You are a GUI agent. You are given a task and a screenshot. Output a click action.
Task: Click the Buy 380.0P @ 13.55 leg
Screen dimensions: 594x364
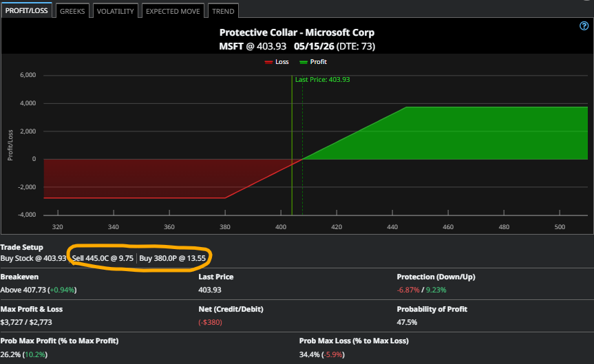pyautogui.click(x=172, y=258)
